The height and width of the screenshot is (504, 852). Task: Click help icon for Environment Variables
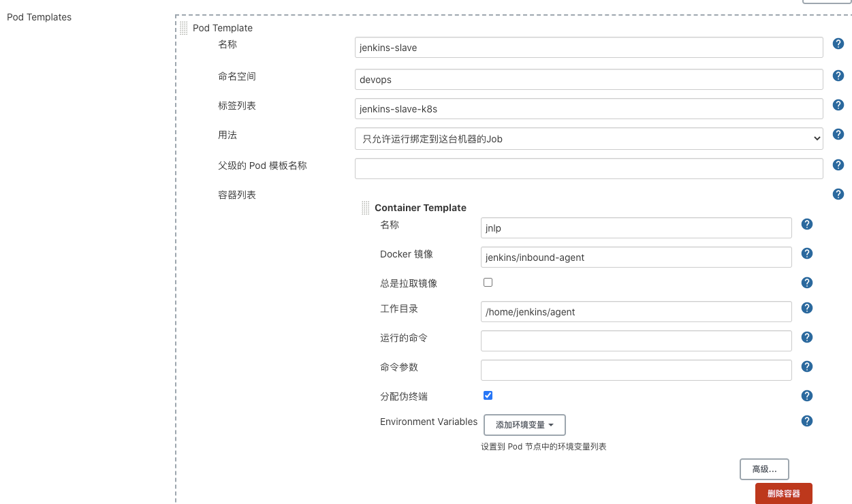[807, 421]
